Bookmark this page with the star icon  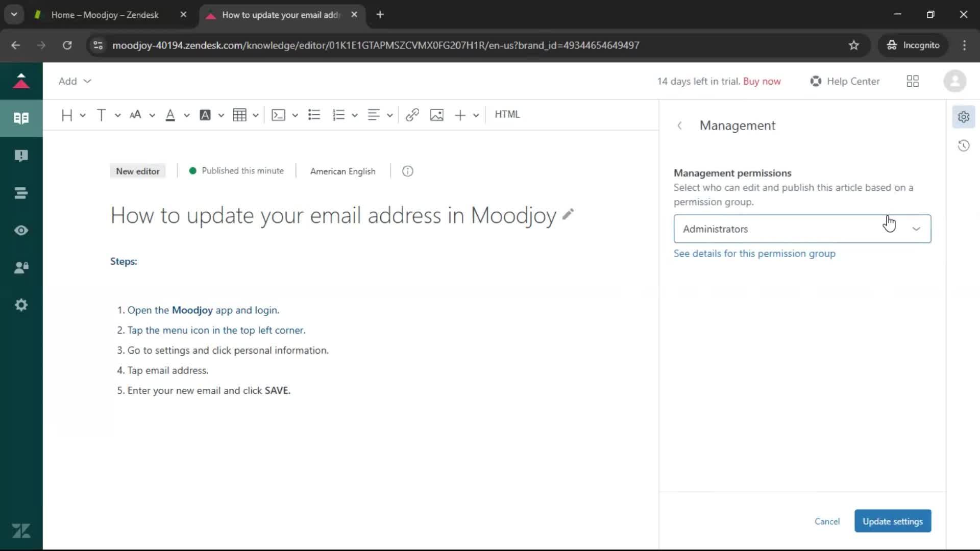(x=854, y=45)
